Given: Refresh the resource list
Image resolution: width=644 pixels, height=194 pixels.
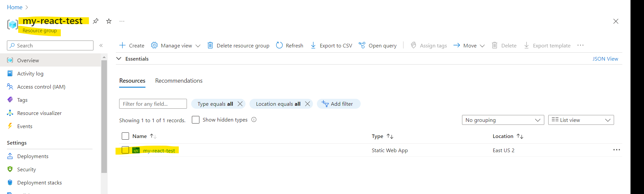Looking at the screenshot, I should pos(290,45).
